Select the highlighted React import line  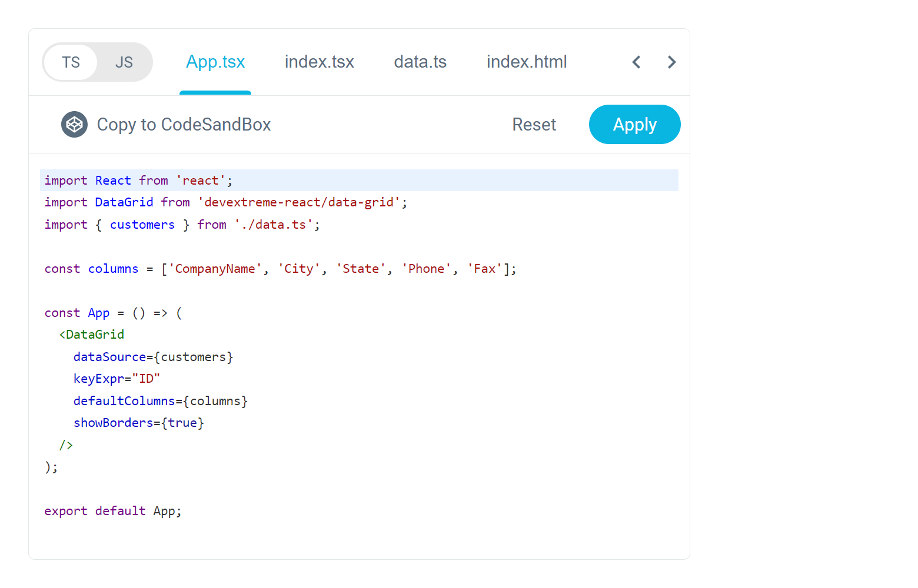[x=138, y=180]
